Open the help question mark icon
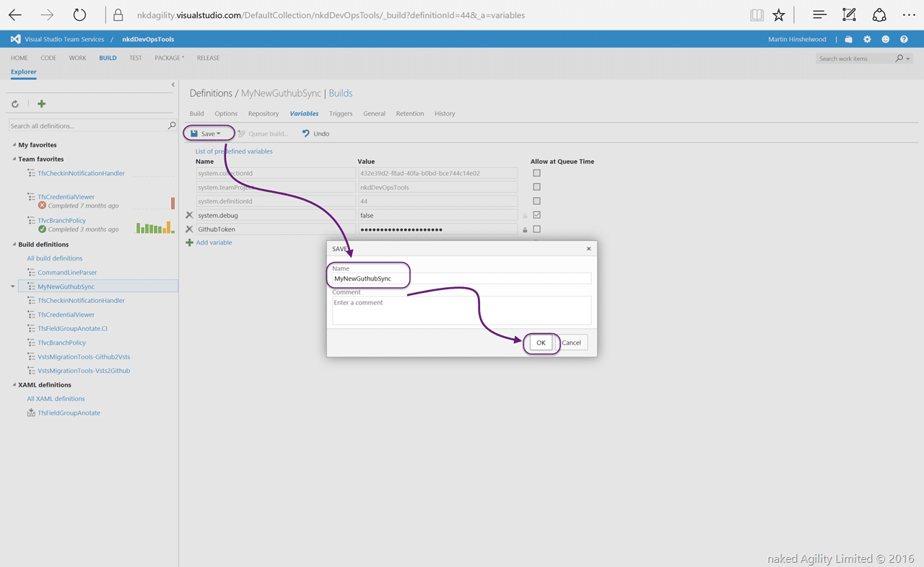 [905, 39]
